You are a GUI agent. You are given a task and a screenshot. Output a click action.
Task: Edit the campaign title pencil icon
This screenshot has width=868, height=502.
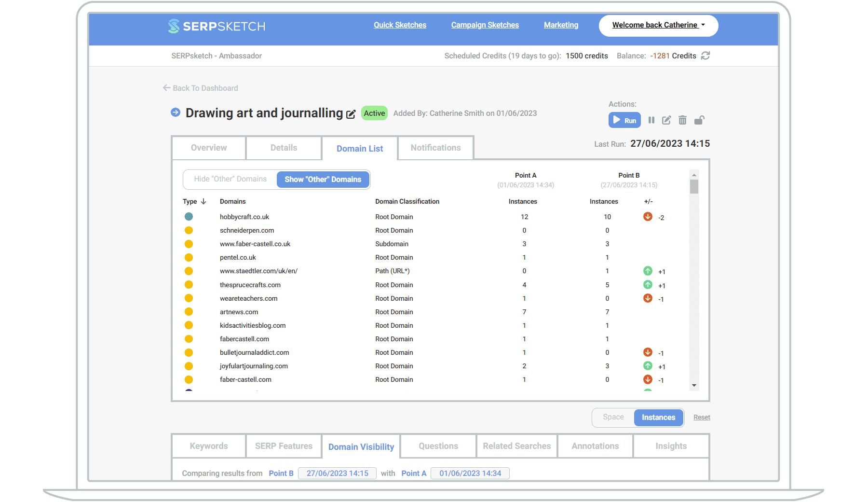pyautogui.click(x=351, y=114)
